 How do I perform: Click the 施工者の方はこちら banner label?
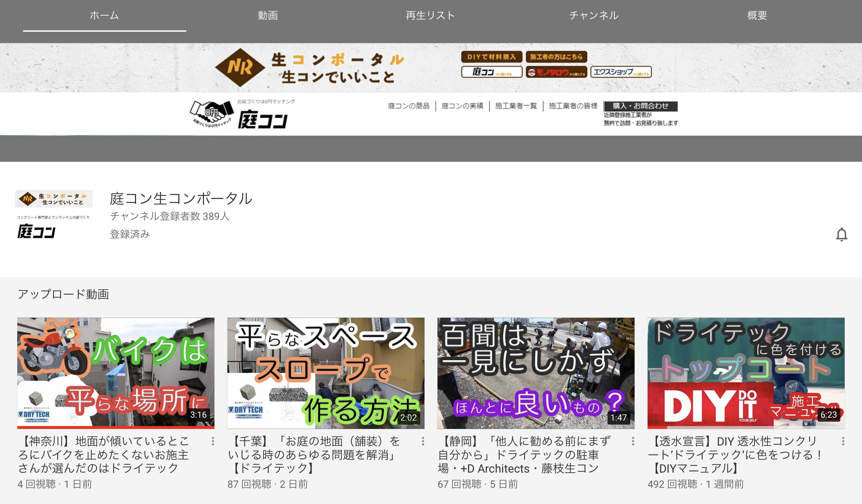coord(556,57)
